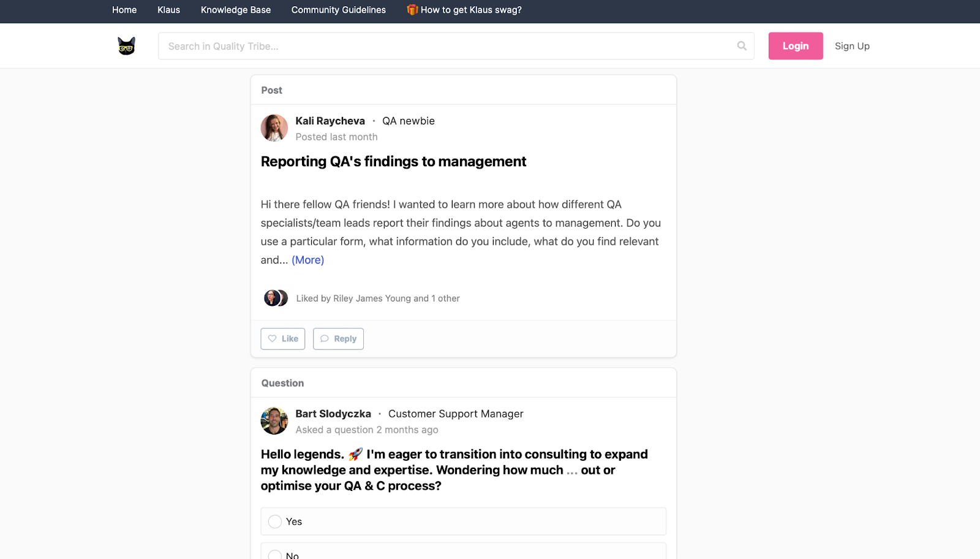Screen dimensions: 980x559
Task: Click the Bart Slodyczka author name
Action: pos(333,414)
